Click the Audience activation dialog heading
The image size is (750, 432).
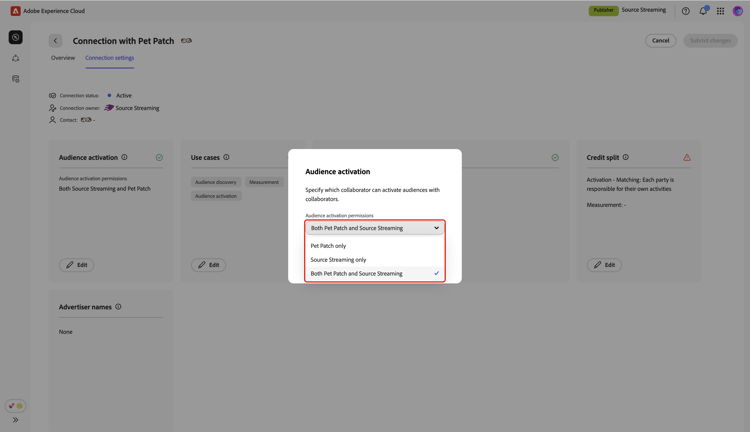[x=338, y=172]
